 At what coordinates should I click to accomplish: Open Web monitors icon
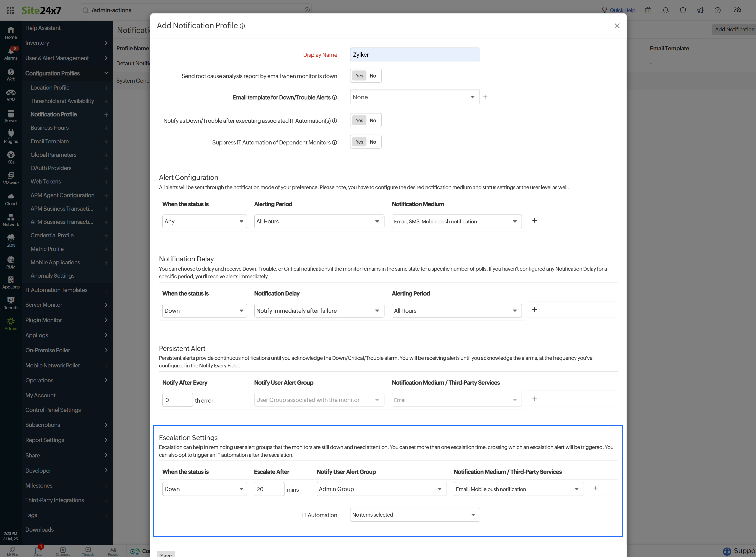tap(11, 75)
